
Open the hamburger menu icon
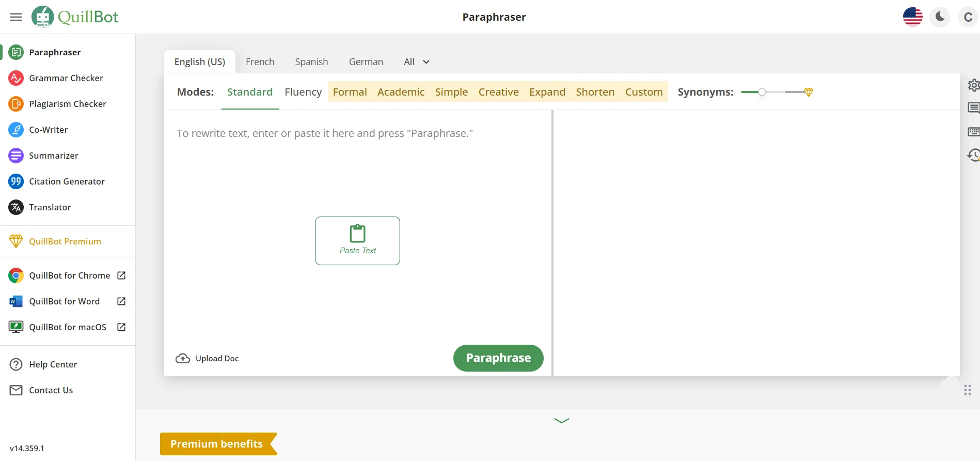(16, 17)
